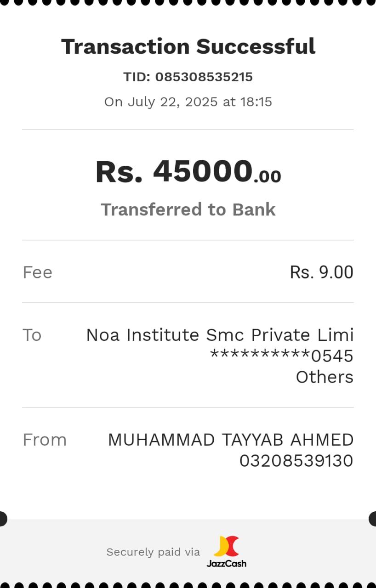Click the Securely paid via text
This screenshot has height=588, width=376.
click(x=153, y=552)
